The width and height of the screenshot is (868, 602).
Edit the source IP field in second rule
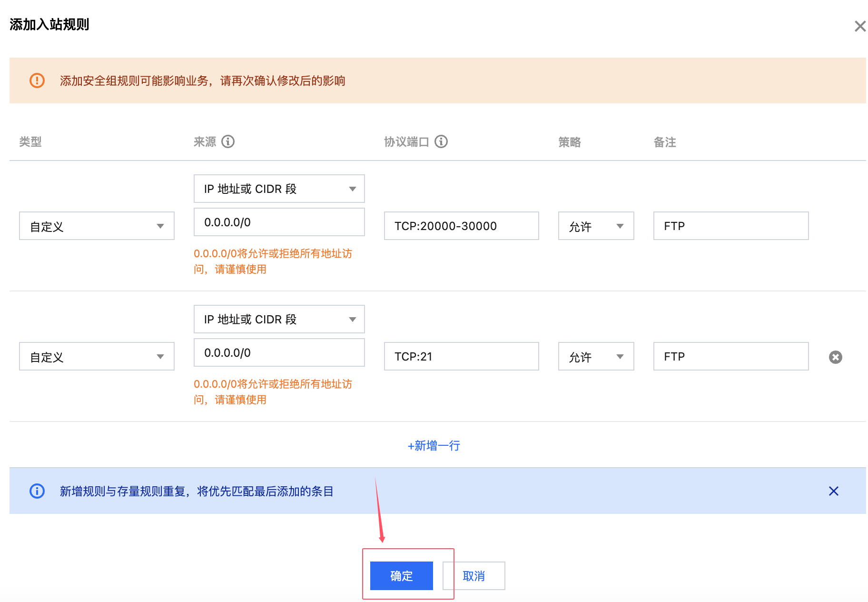point(279,352)
